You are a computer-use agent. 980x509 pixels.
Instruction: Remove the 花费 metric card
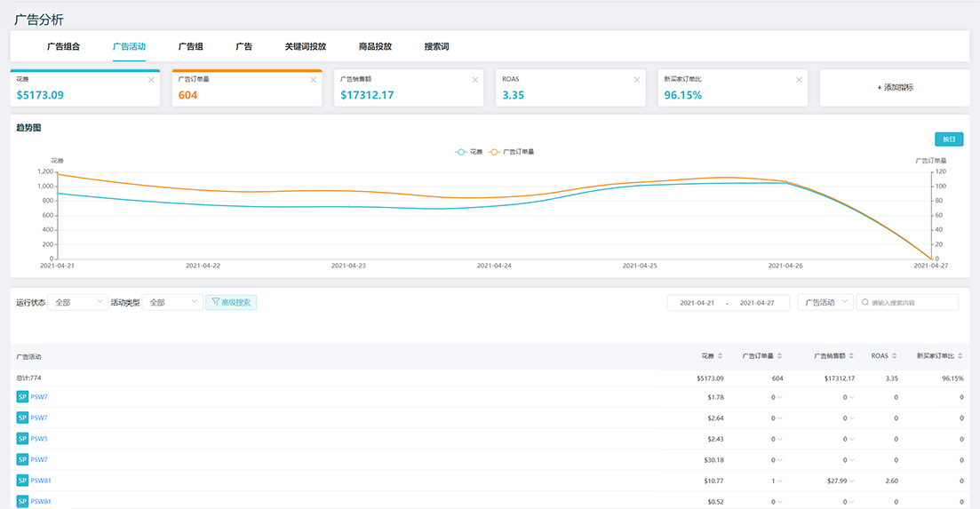coord(151,80)
